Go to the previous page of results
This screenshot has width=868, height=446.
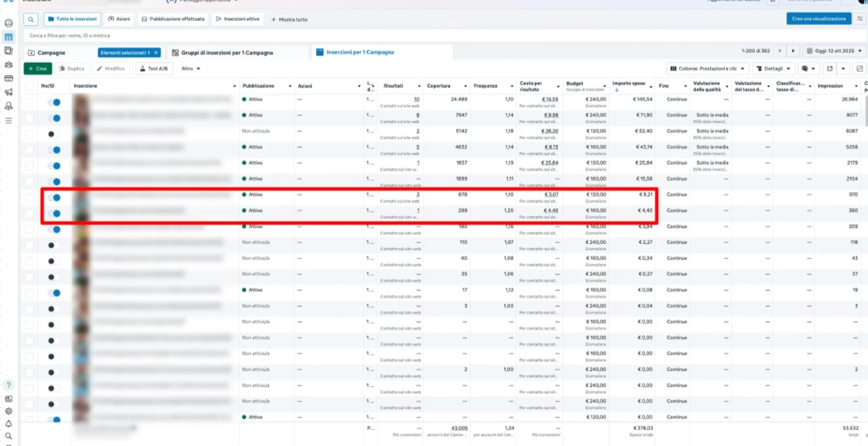(780, 51)
